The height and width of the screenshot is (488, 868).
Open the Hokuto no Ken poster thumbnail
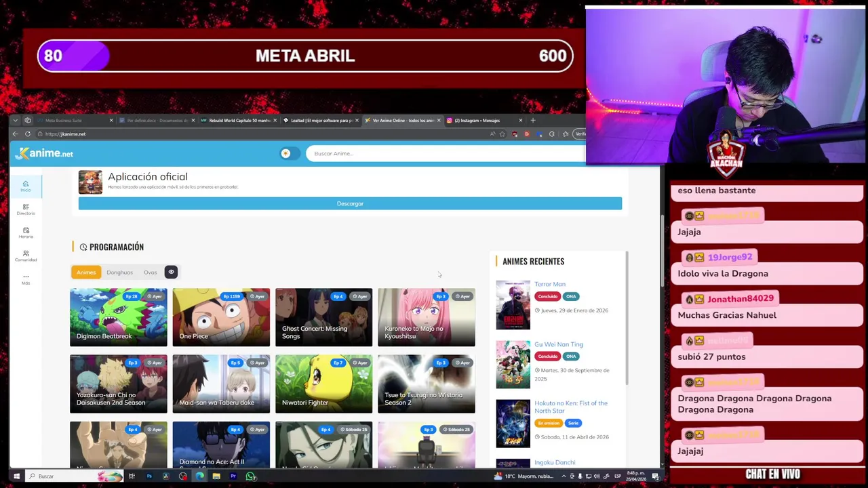[x=513, y=424]
